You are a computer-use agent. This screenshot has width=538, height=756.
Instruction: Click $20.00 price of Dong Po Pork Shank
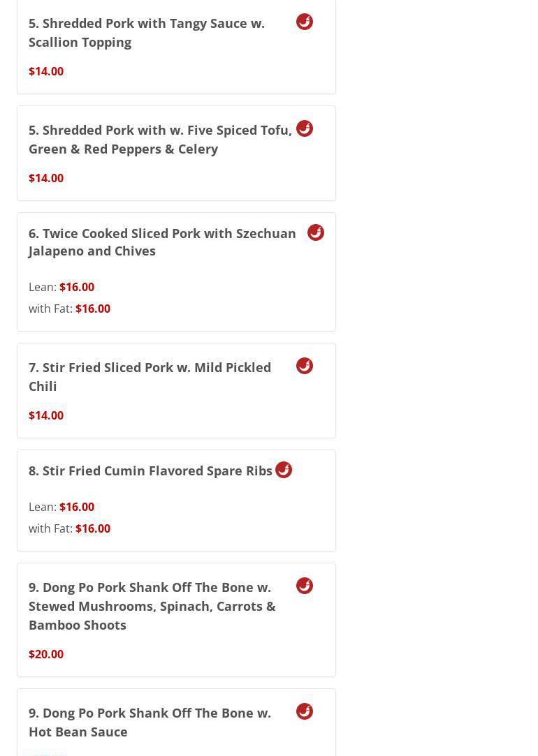click(x=46, y=654)
